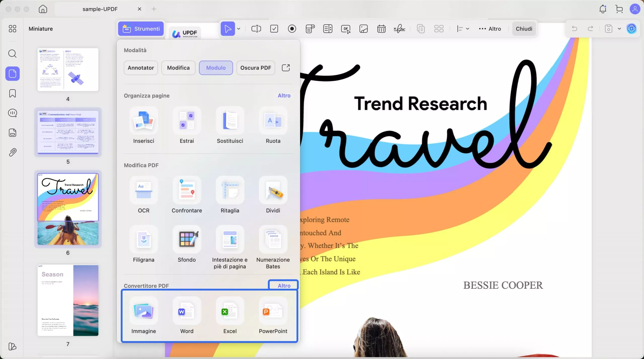Select page 7 Season thumbnail
644x359 pixels.
click(68, 300)
